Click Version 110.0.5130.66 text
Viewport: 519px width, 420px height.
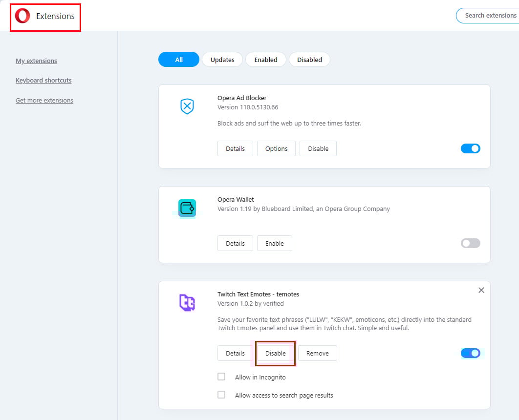(248, 107)
